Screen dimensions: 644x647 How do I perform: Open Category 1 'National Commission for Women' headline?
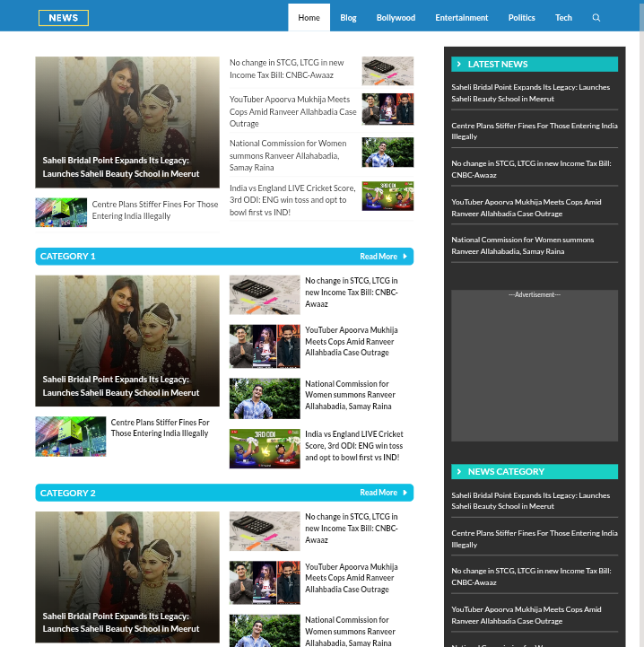tap(351, 395)
